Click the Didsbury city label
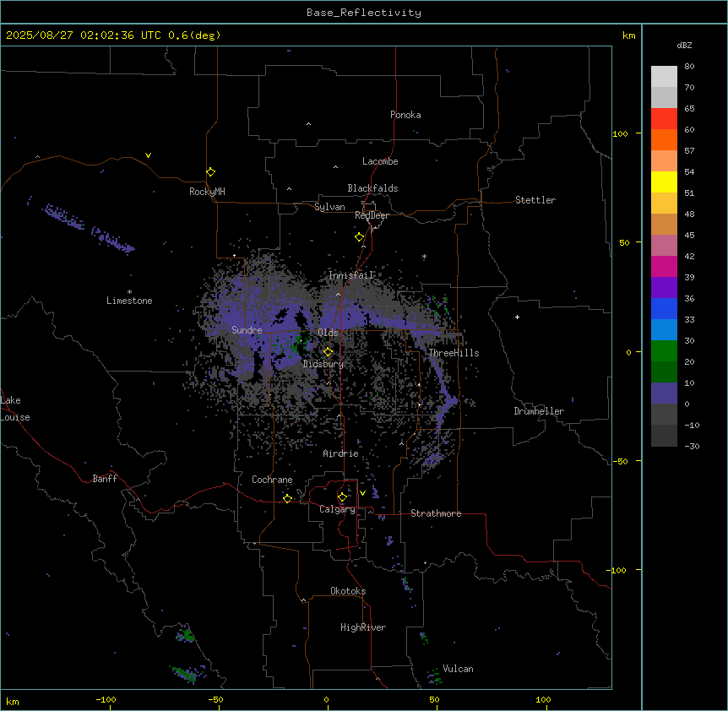 (323, 364)
